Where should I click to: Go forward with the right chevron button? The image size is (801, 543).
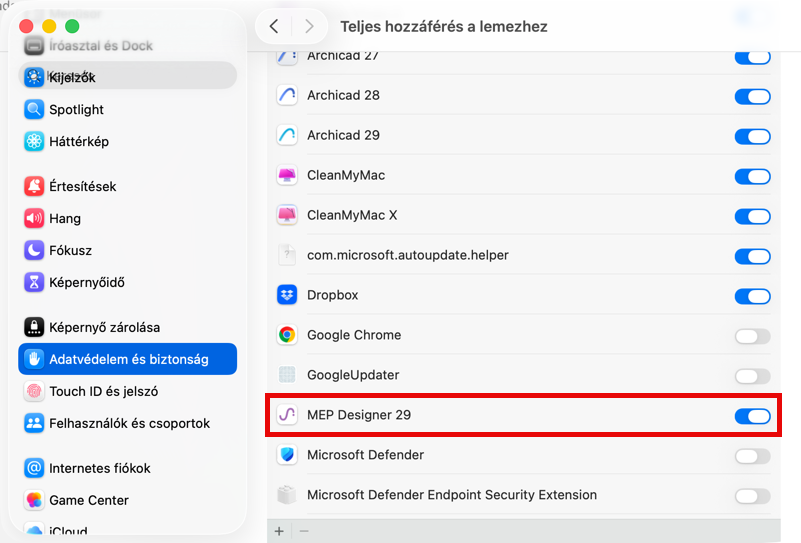pos(309,26)
